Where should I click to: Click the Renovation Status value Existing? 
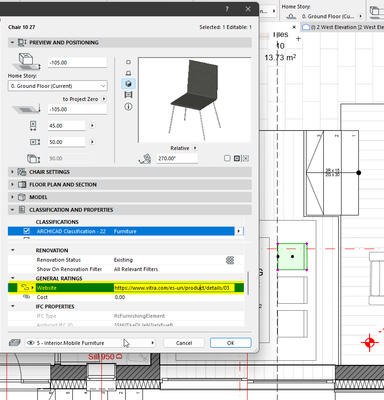coord(123,260)
